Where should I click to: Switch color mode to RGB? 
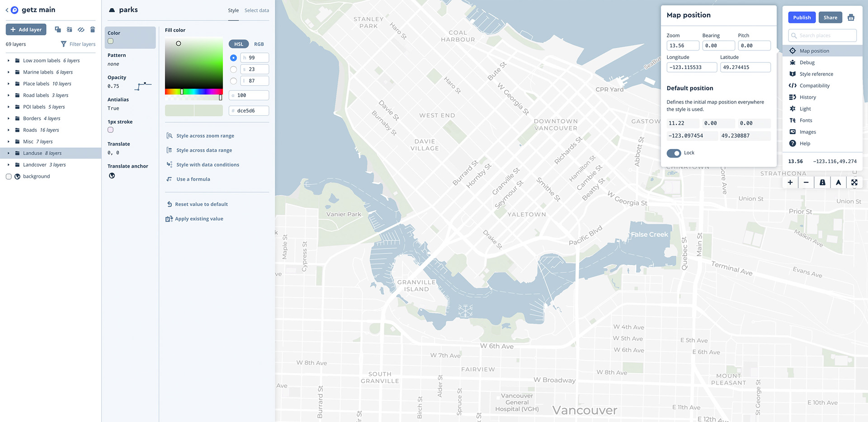click(259, 44)
